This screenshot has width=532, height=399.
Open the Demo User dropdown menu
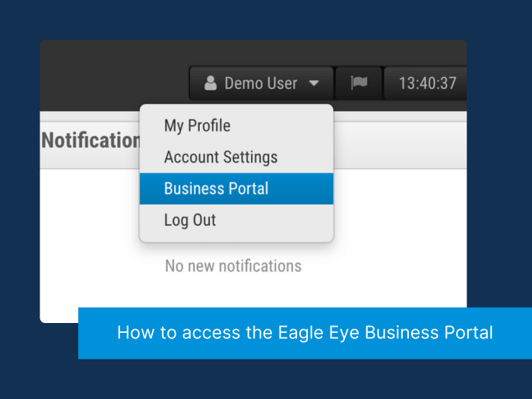tap(261, 83)
